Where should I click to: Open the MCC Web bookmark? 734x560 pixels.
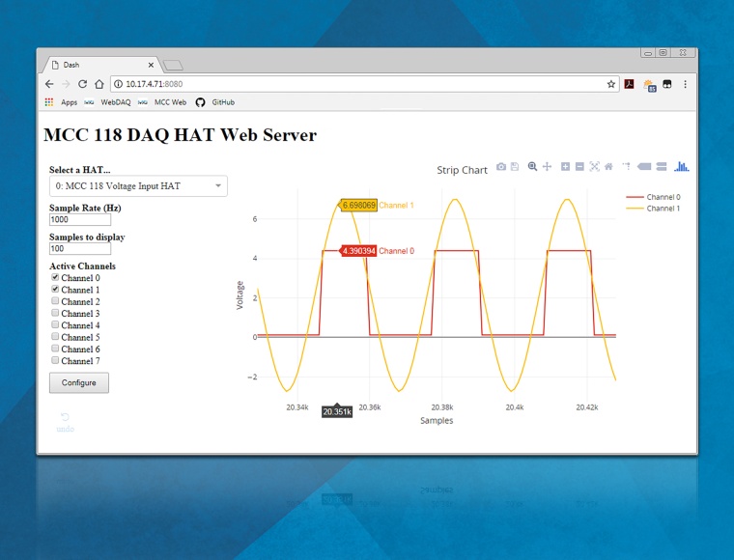tap(162, 102)
